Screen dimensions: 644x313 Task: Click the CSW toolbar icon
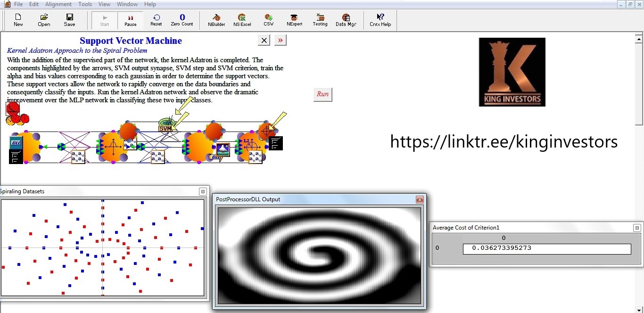[x=268, y=20]
